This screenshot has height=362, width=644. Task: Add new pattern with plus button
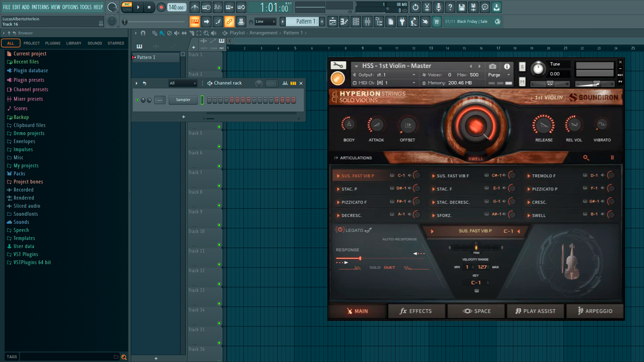click(322, 21)
